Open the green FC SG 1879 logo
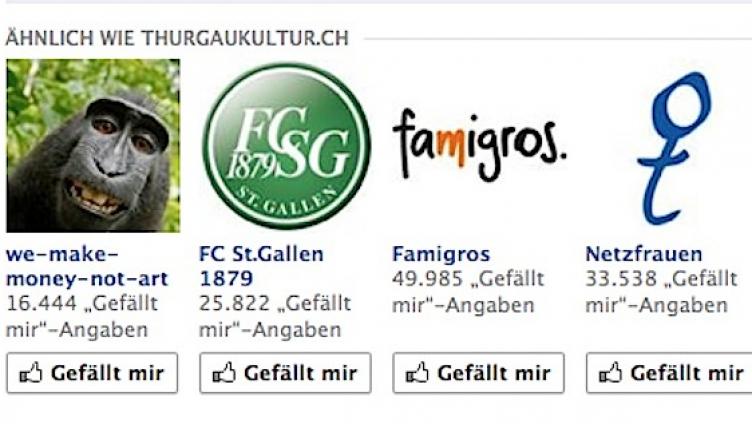 286,146
